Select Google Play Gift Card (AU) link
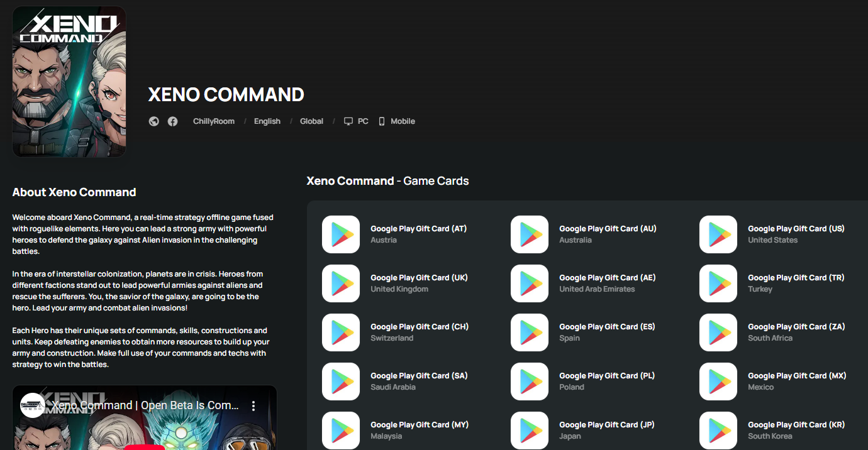 608,229
